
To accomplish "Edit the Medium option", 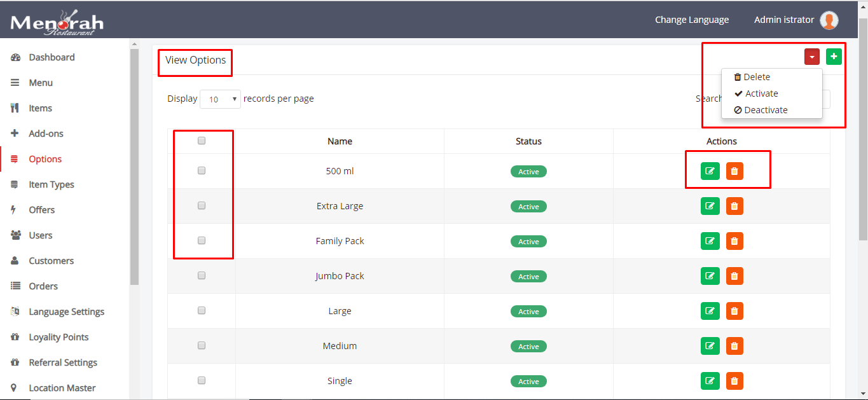I will coord(710,346).
